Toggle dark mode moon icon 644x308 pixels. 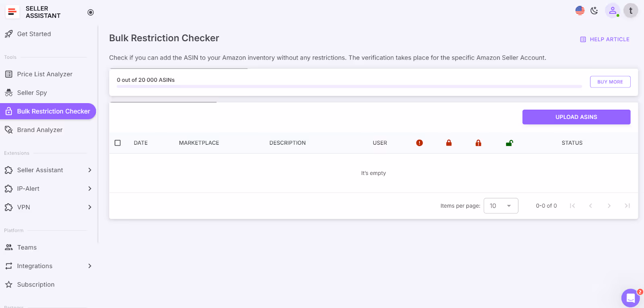pos(594,10)
